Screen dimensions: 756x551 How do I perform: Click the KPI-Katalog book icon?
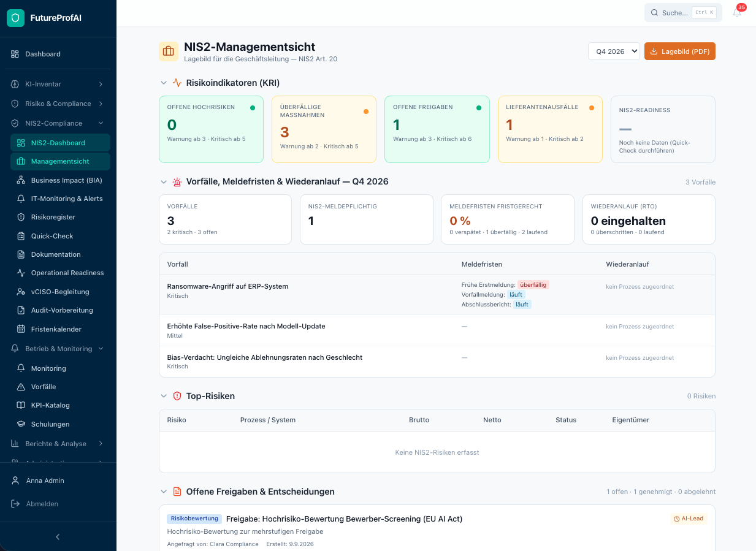pyautogui.click(x=21, y=405)
